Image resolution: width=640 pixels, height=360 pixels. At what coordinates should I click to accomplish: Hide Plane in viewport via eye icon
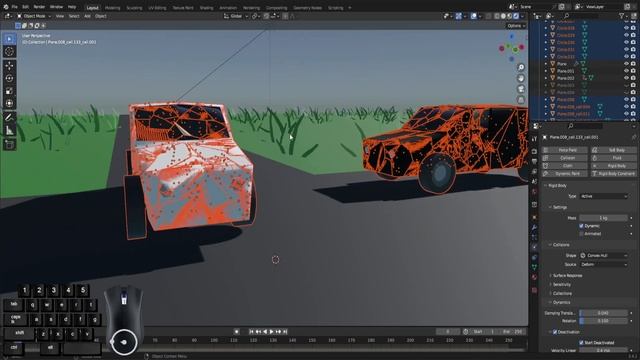pos(626,64)
